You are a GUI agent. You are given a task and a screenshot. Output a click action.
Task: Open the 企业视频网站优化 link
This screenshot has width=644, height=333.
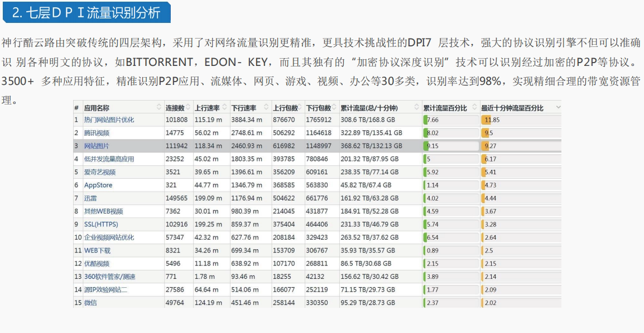(109, 237)
